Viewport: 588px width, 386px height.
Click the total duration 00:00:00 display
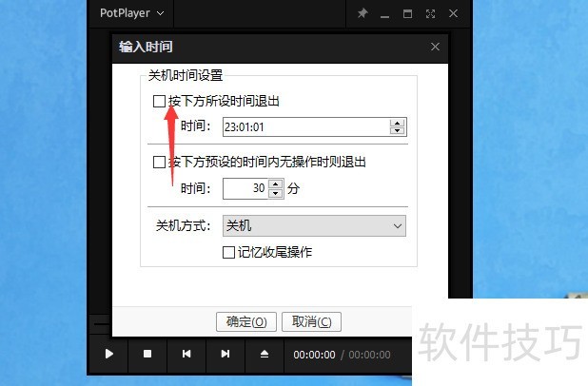370,355
